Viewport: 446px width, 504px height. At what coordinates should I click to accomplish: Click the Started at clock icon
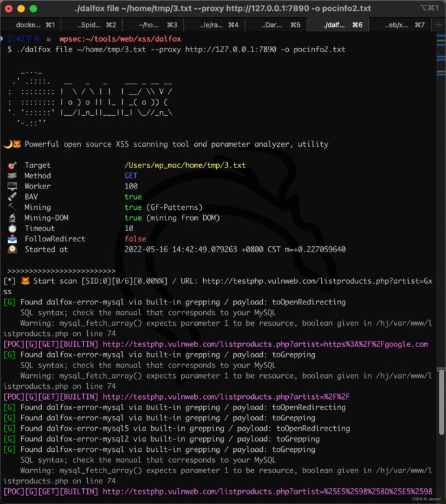click(12, 250)
